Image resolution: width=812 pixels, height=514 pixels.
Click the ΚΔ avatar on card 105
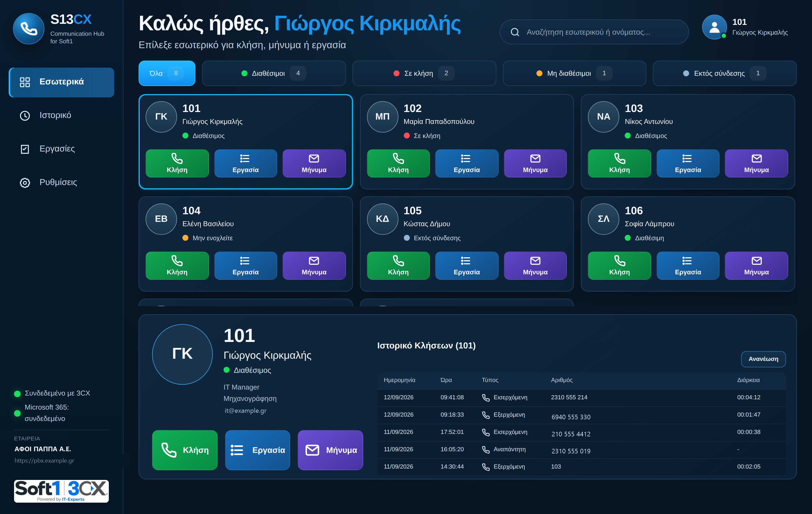pos(382,219)
